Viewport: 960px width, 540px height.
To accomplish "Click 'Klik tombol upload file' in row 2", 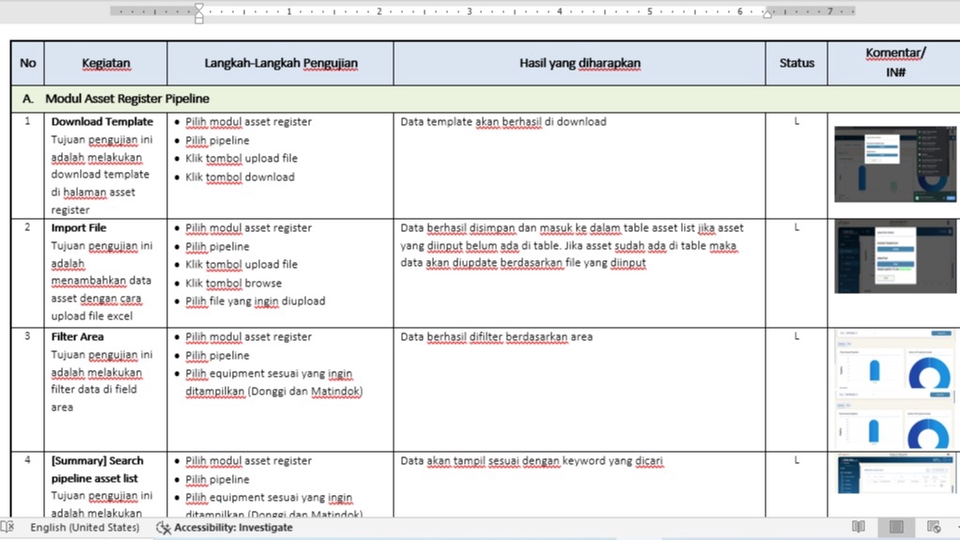I will [241, 264].
